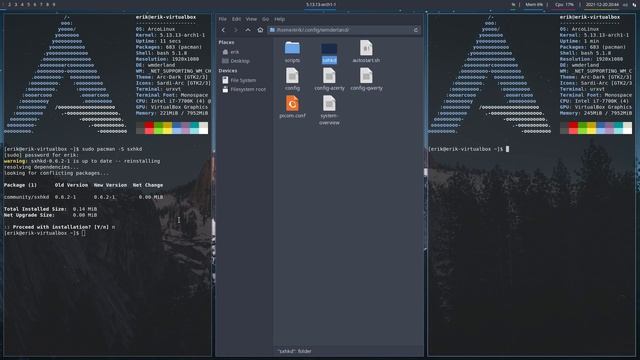Open the Help menu
This screenshot has width=640, height=360.
(x=280, y=19)
